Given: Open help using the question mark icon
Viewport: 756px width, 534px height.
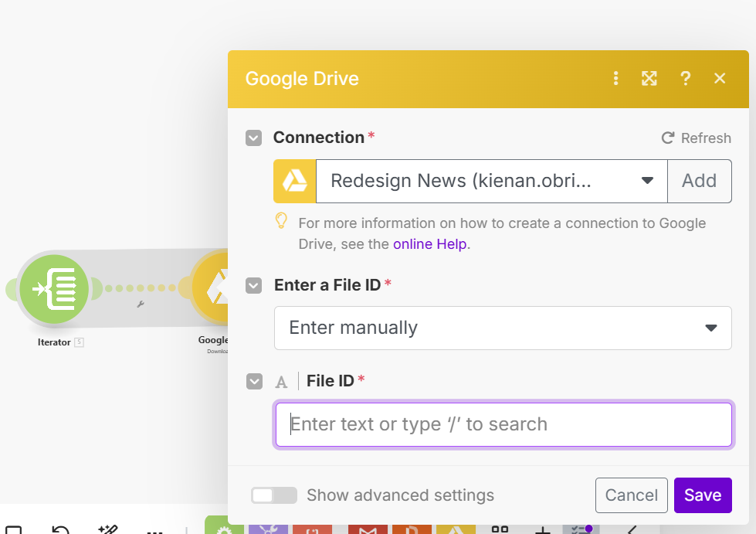Looking at the screenshot, I should (x=685, y=78).
